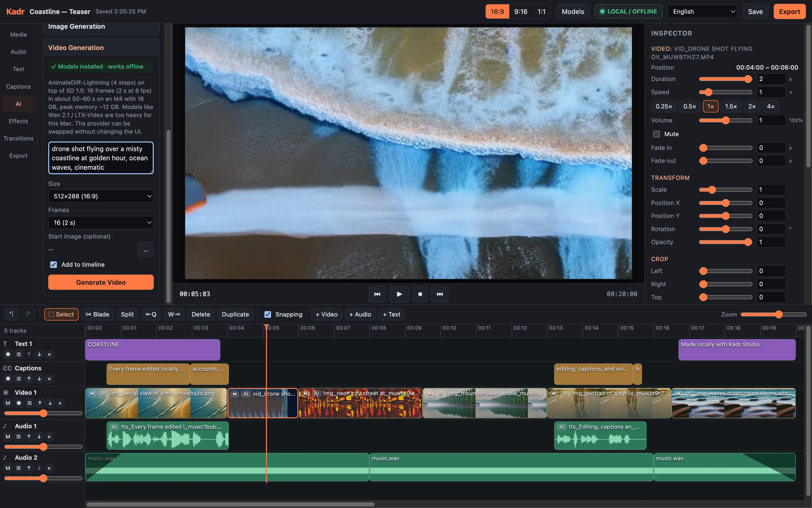Viewport: 812px width, 508px height.
Task: Click the Generate Video button
Action: pos(101,282)
